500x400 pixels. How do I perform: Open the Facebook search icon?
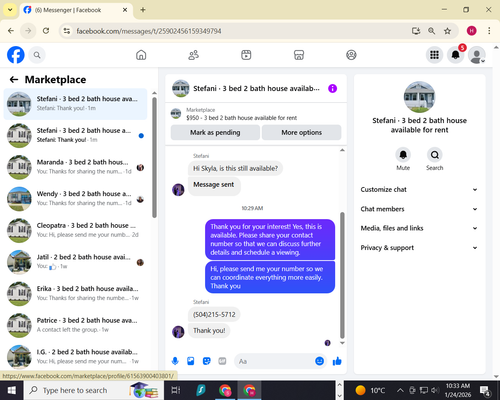pyautogui.click(x=37, y=55)
